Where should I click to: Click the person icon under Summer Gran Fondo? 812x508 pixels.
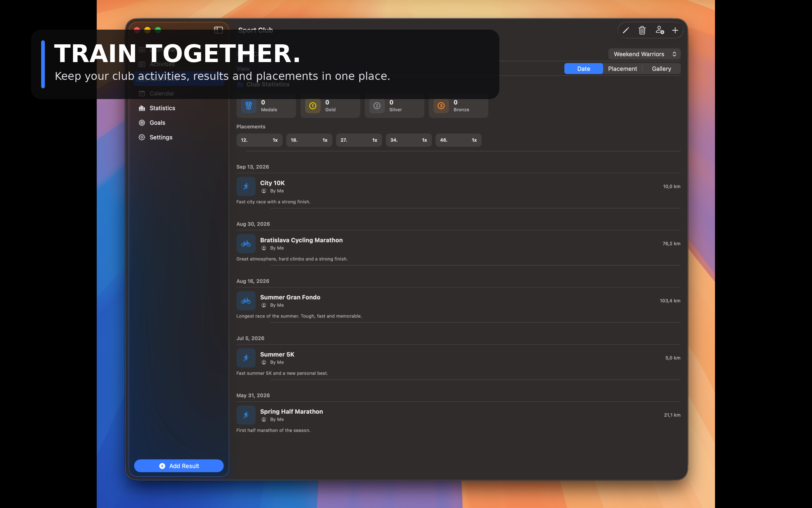(x=264, y=305)
